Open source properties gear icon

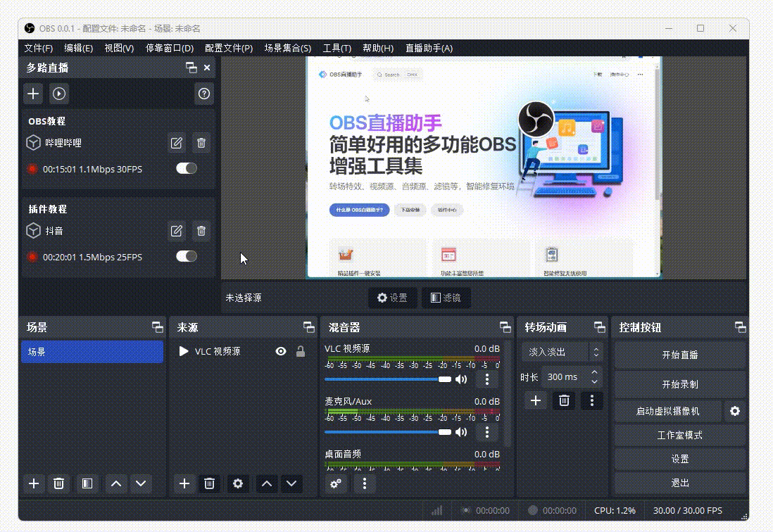point(238,483)
